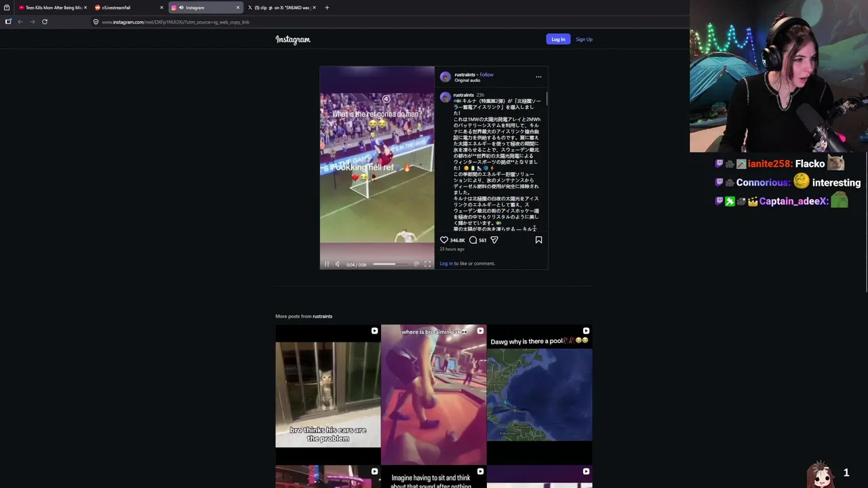Open rustraints profile from header username

click(465, 75)
